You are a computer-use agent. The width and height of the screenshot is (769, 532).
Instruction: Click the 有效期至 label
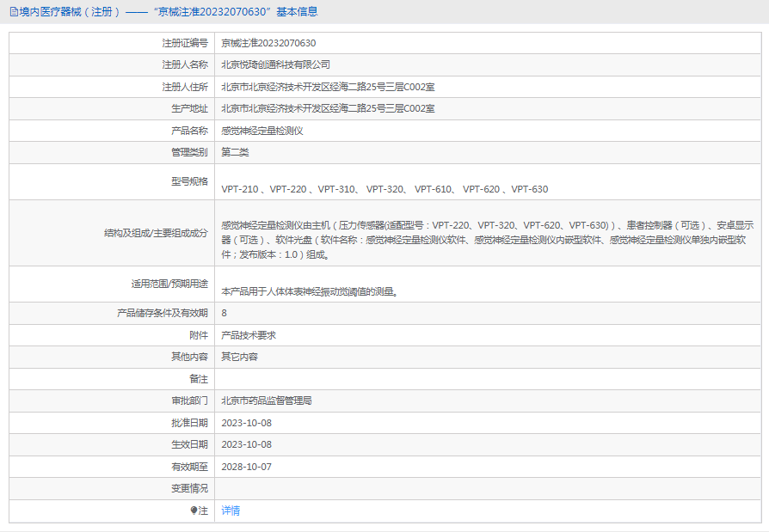tap(189, 467)
